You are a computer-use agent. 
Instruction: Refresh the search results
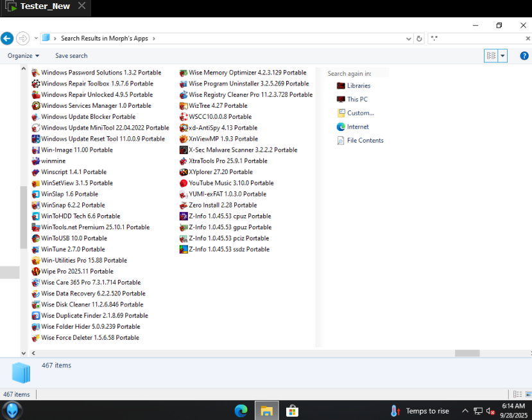point(419,39)
